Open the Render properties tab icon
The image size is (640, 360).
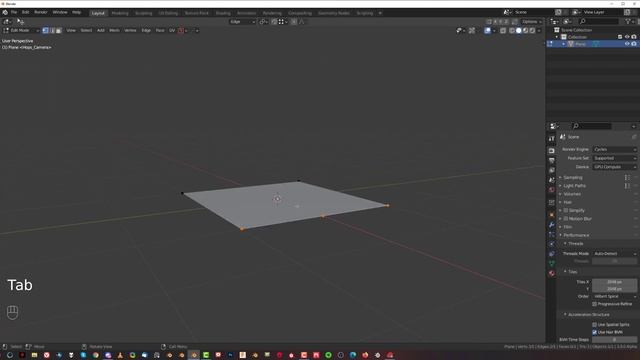[551, 151]
